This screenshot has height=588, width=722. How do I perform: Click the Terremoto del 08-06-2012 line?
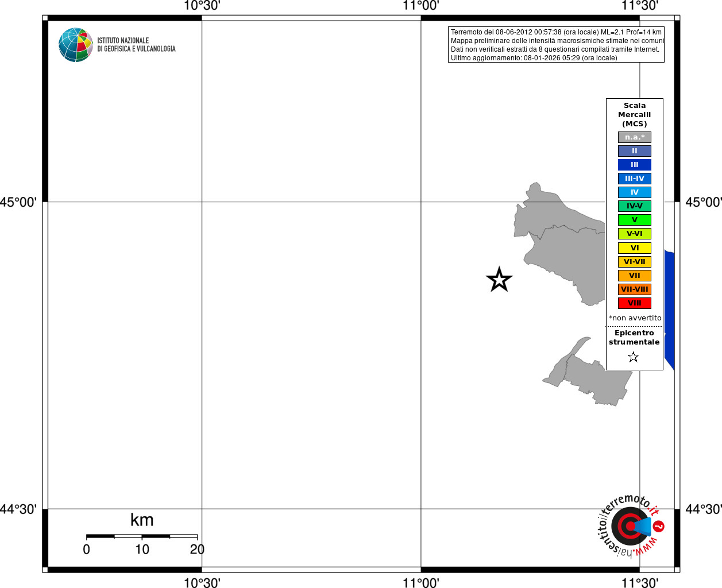click(556, 32)
